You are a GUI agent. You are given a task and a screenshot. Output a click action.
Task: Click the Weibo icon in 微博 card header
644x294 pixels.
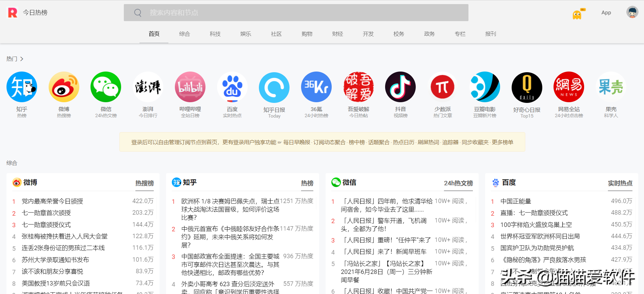[x=17, y=183]
